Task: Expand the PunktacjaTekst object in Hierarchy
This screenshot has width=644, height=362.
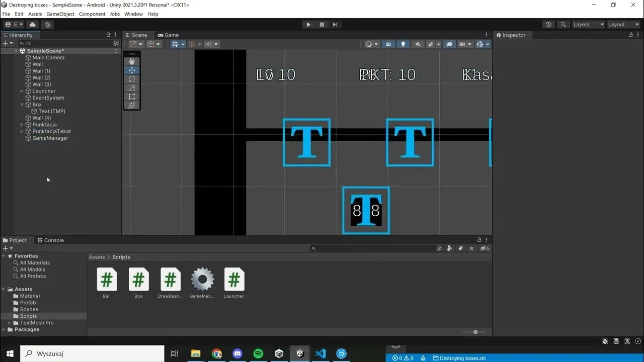Action: (22, 131)
